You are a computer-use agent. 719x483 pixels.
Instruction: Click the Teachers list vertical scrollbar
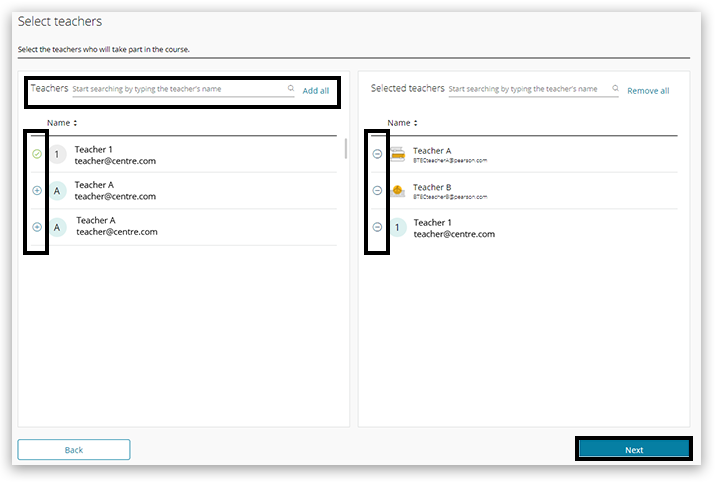(346, 150)
